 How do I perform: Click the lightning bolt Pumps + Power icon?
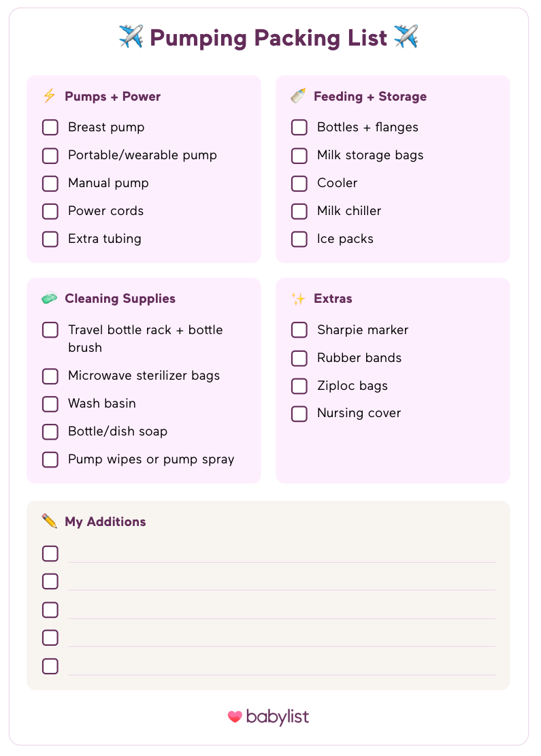(x=49, y=96)
